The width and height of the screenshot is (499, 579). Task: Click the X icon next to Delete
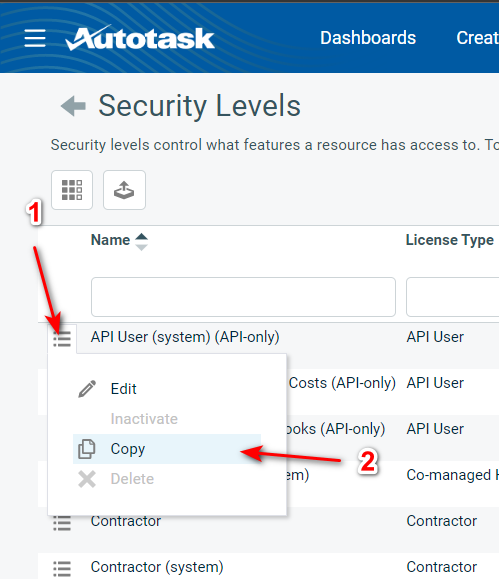[x=87, y=479]
